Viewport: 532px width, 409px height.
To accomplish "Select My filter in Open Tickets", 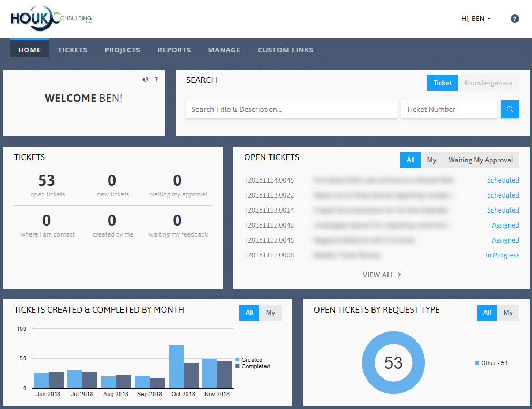I will [x=431, y=160].
